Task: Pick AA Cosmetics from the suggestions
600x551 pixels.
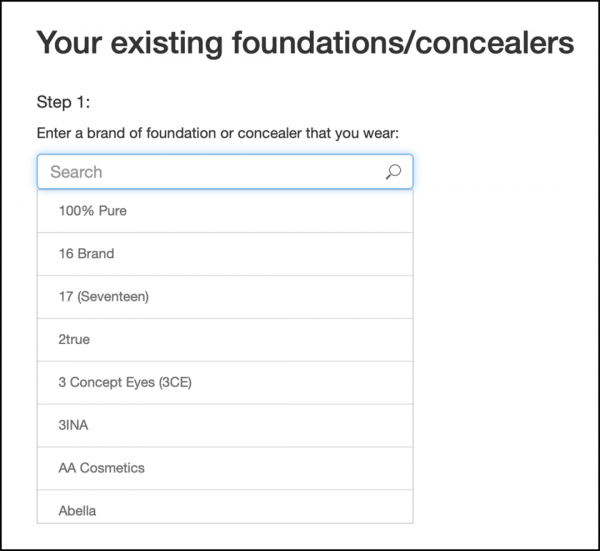Action: pyautogui.click(x=225, y=468)
